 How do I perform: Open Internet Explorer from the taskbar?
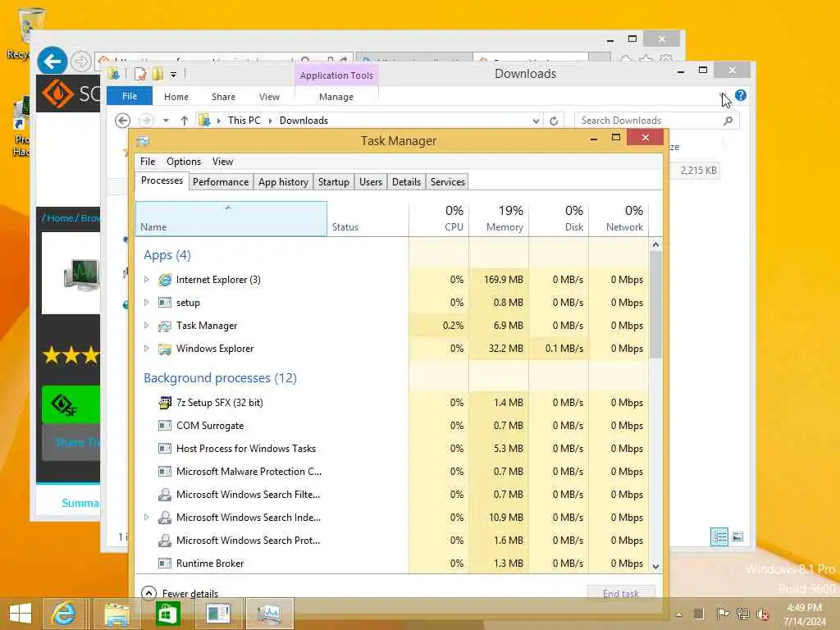[64, 614]
